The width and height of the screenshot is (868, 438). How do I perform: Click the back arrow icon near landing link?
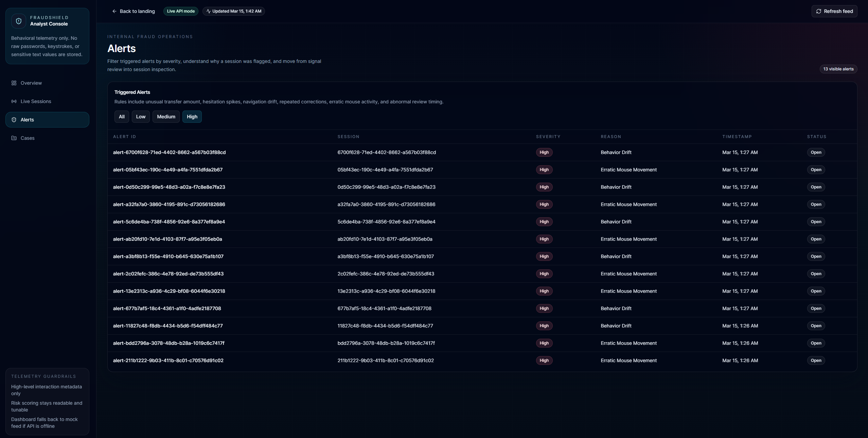pos(114,11)
